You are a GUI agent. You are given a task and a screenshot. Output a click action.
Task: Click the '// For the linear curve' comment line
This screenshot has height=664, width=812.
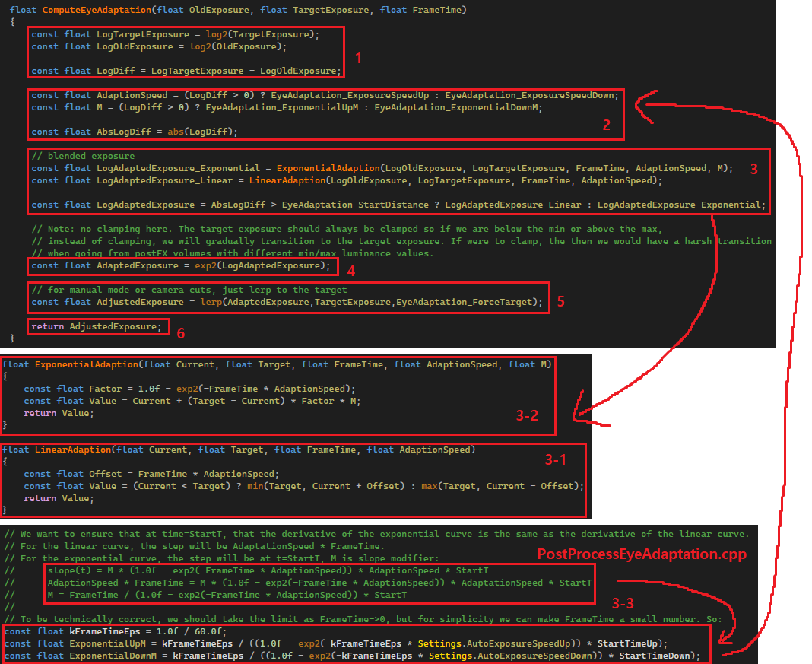194,546
